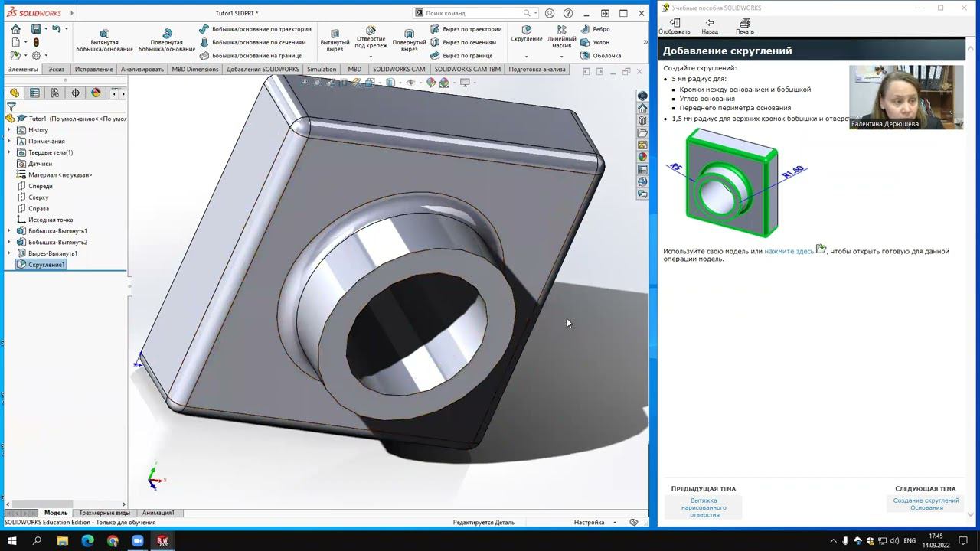This screenshot has width=980, height=551.
Task: Select Вырез по сечениям
Action: click(462, 42)
